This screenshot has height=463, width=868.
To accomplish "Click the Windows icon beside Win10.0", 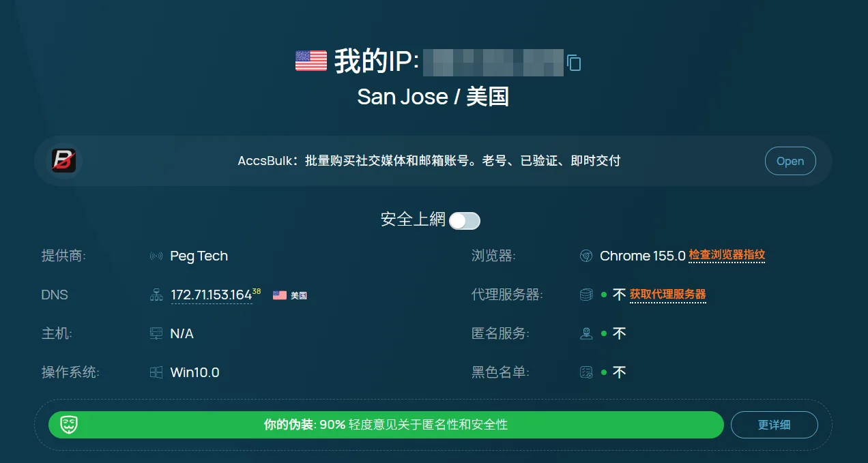I will click(156, 372).
